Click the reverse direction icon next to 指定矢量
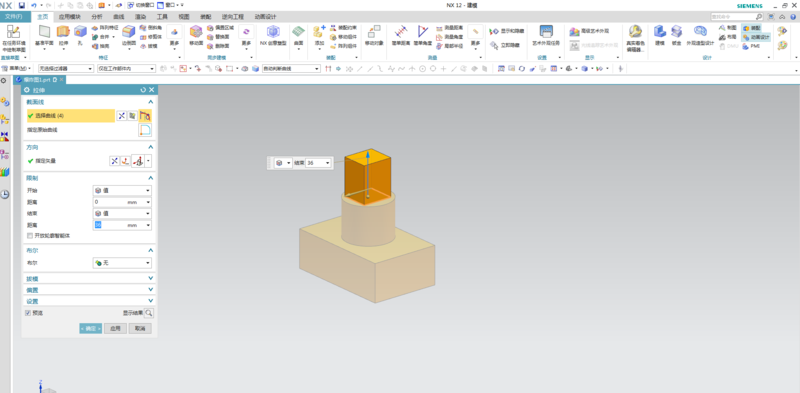 point(114,161)
